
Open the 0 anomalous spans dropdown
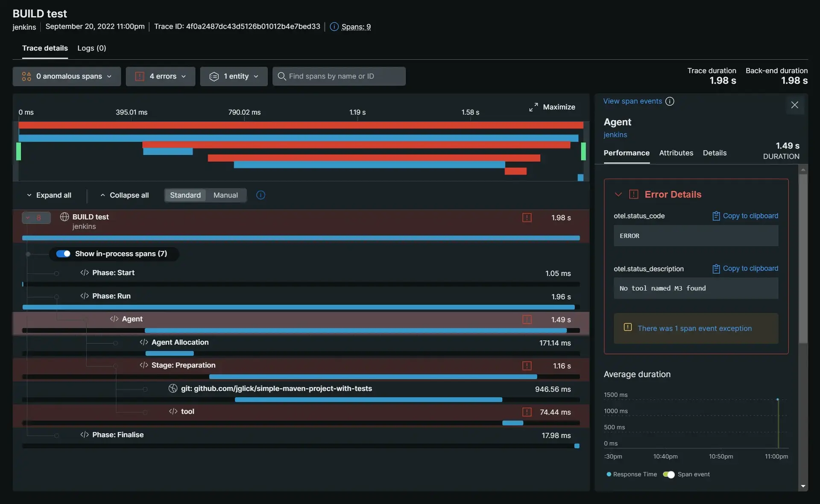[67, 76]
